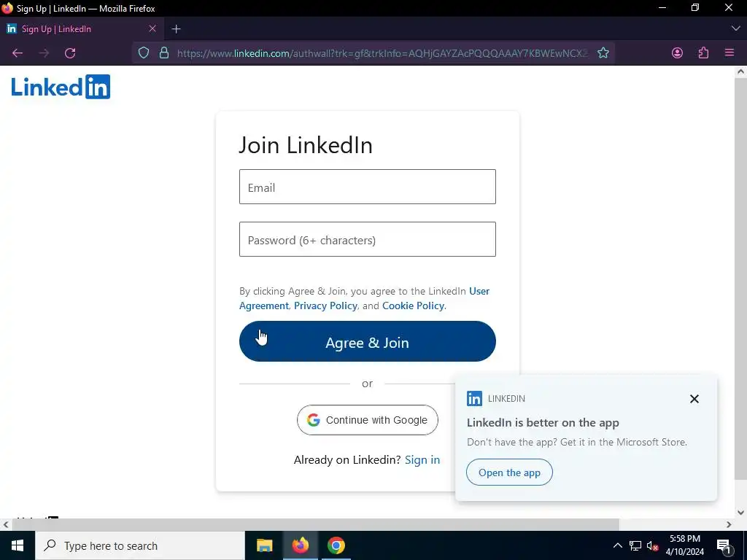Click the "Already on Linkedin?" text
Screen dimensions: 747x560
[347, 459]
